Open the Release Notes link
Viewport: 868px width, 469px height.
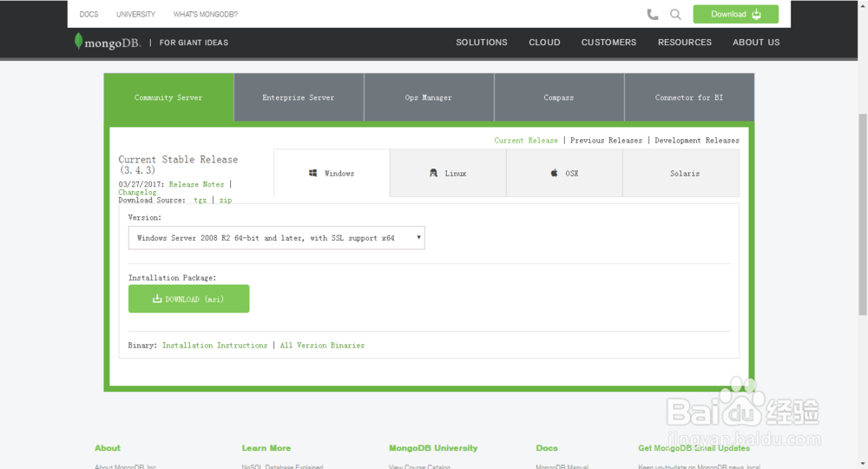click(x=196, y=184)
